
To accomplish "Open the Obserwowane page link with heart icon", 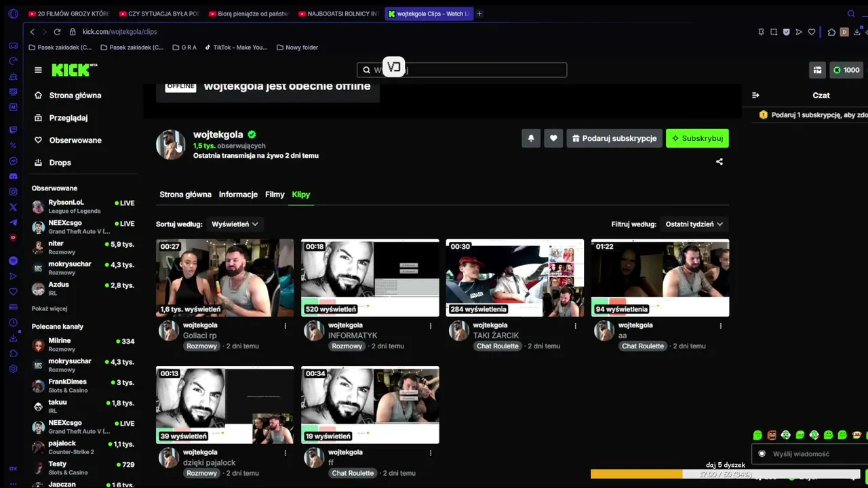I will coord(67,140).
